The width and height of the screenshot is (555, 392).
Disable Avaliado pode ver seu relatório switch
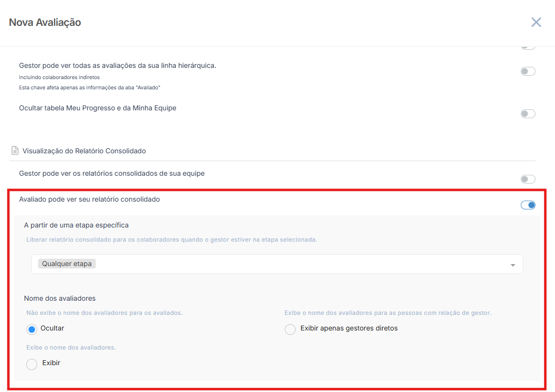point(528,205)
